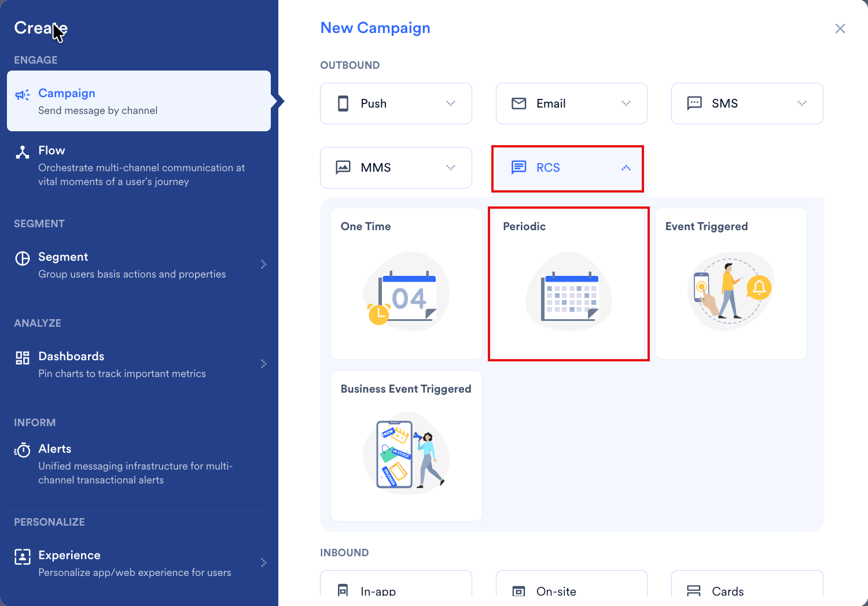Click the Flow branching icon
This screenshot has width=868, height=606.
pos(23,152)
